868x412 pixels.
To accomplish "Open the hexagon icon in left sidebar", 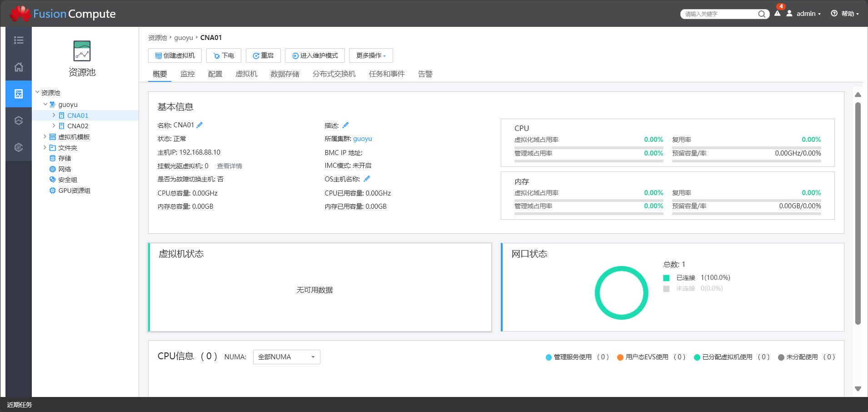I will [19, 121].
